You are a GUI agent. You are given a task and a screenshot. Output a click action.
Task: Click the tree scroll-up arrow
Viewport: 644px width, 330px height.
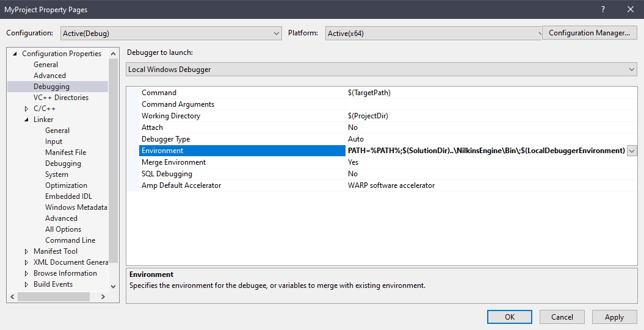[114, 54]
